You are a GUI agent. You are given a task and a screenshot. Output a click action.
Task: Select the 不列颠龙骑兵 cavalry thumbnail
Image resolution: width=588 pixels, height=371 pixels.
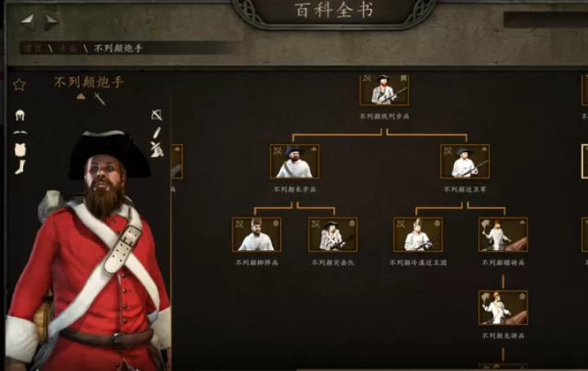coord(503,307)
